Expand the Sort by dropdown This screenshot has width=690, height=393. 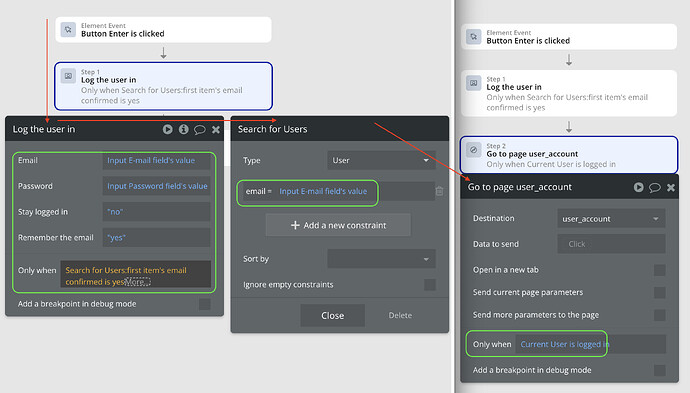point(381,259)
